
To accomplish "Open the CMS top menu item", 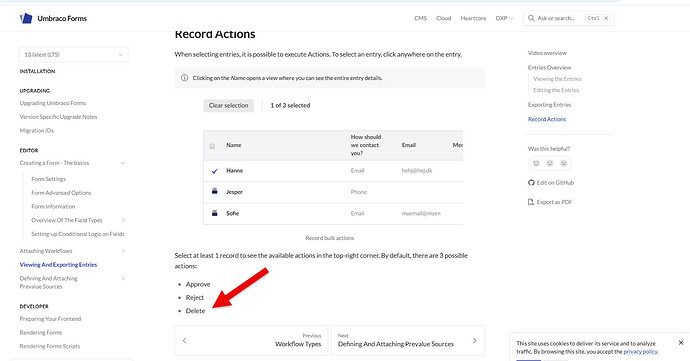I will [420, 18].
